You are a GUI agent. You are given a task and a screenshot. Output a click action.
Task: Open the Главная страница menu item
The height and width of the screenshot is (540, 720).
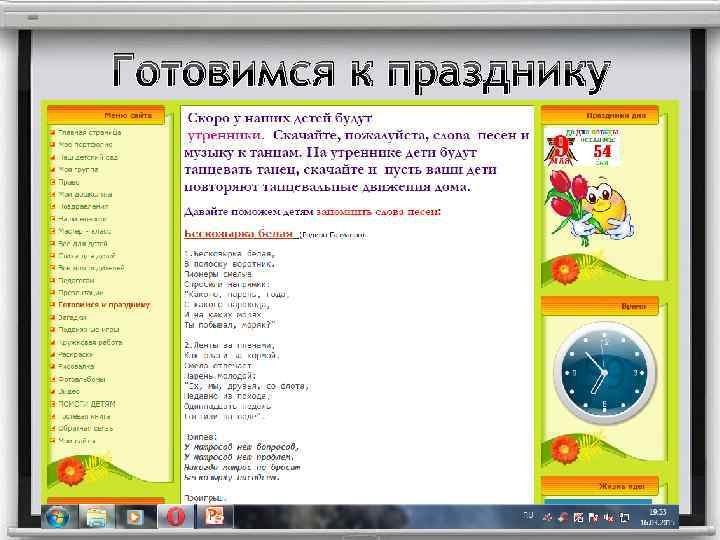pos(90,132)
